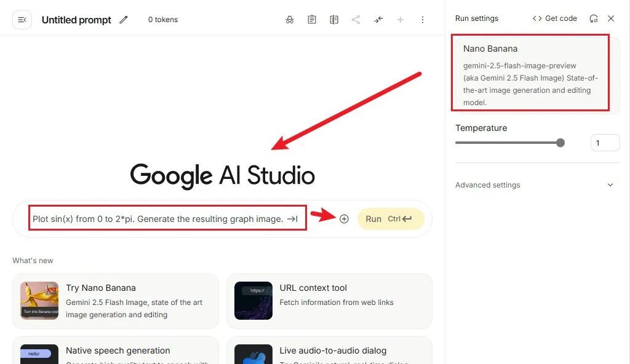Close the Run settings panel

point(611,18)
